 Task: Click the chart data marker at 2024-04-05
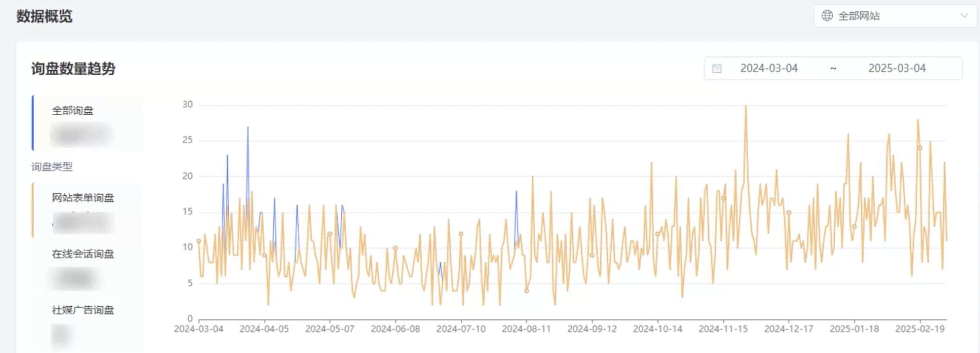(265, 256)
